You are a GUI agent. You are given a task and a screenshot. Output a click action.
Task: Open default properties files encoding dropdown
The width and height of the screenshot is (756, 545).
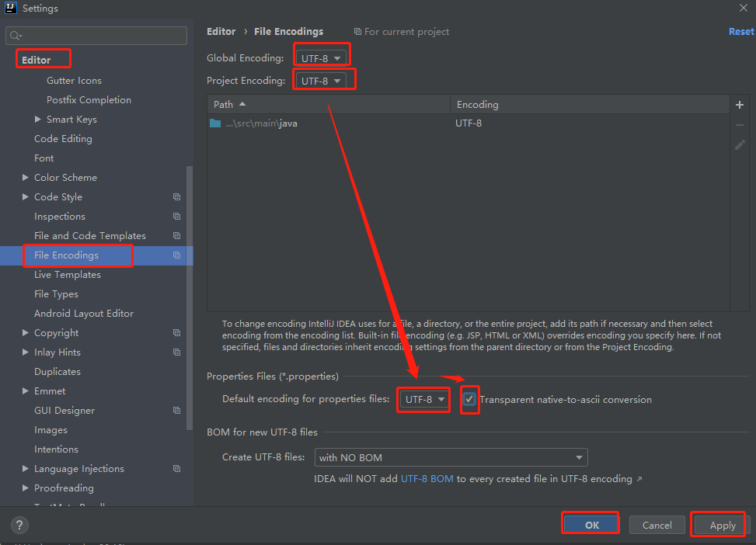[424, 400]
